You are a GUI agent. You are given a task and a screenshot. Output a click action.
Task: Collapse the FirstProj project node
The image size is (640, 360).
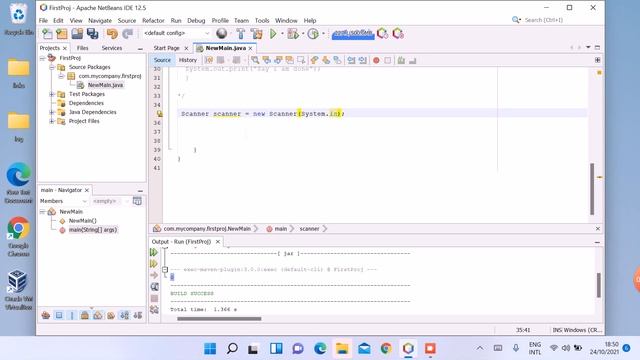42,58
